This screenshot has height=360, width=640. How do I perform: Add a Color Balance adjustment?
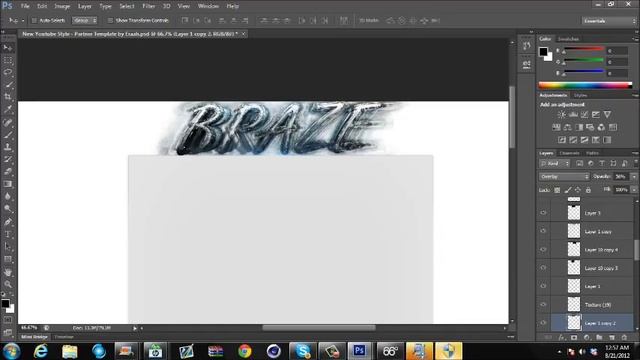[x=567, y=127]
